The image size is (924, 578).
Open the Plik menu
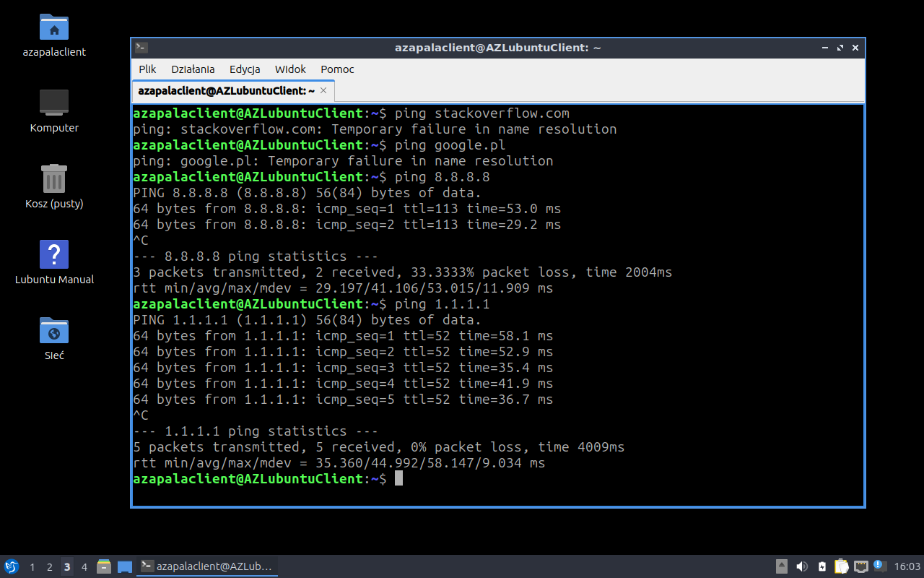coord(147,69)
